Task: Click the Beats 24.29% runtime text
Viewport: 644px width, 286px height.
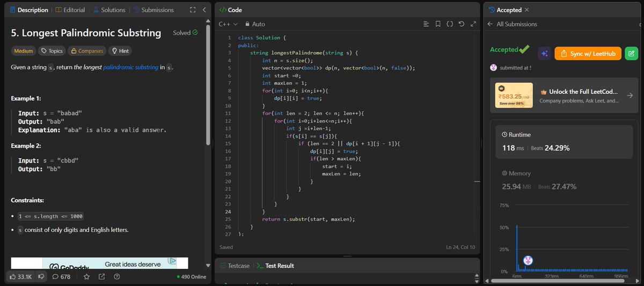Action: tap(550, 148)
